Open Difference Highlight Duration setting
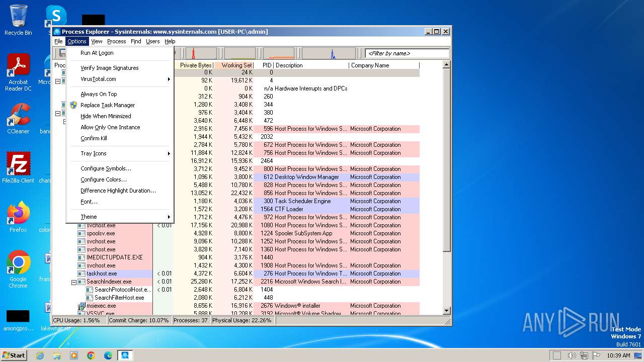Screen dimensions: 644x362 click(x=120, y=191)
